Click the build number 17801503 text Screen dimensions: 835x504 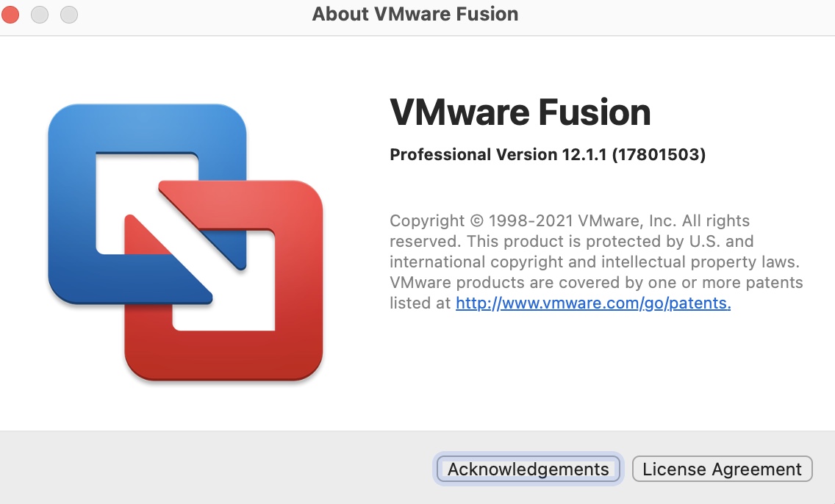tap(660, 154)
